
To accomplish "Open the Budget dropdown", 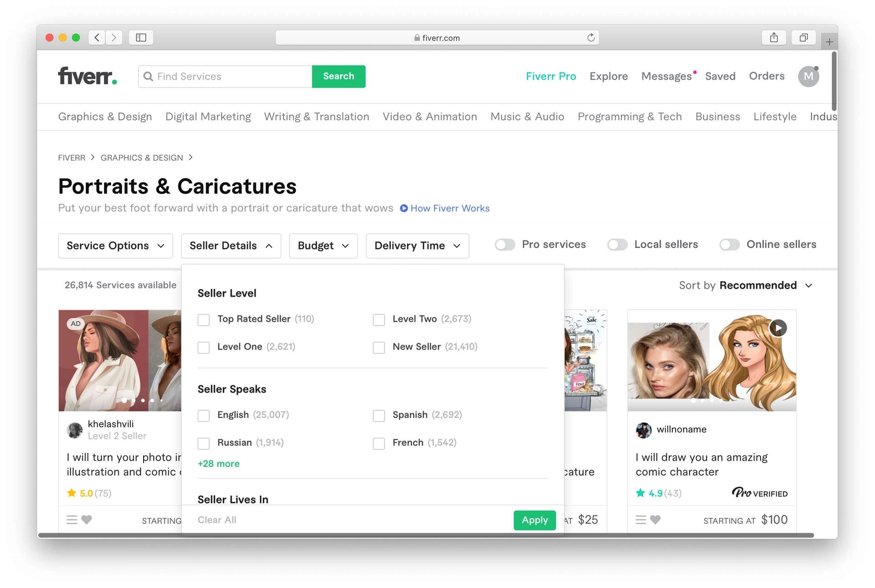I will point(323,246).
